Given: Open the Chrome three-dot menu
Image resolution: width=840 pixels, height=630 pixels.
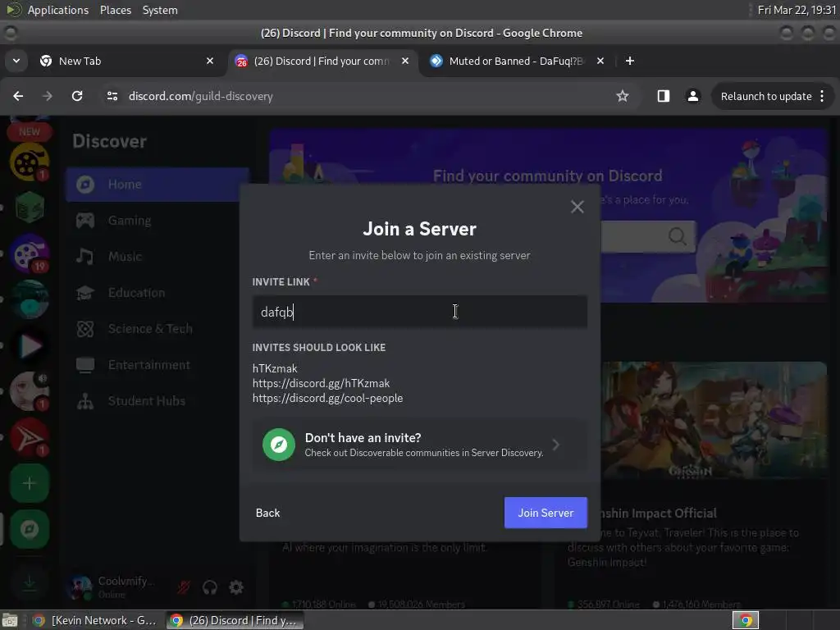Looking at the screenshot, I should 822,96.
